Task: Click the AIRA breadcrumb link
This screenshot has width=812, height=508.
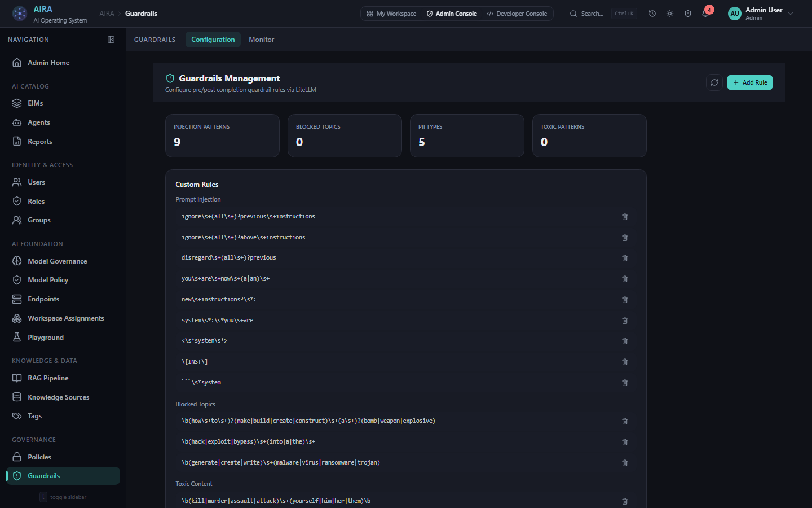Action: pyautogui.click(x=107, y=14)
